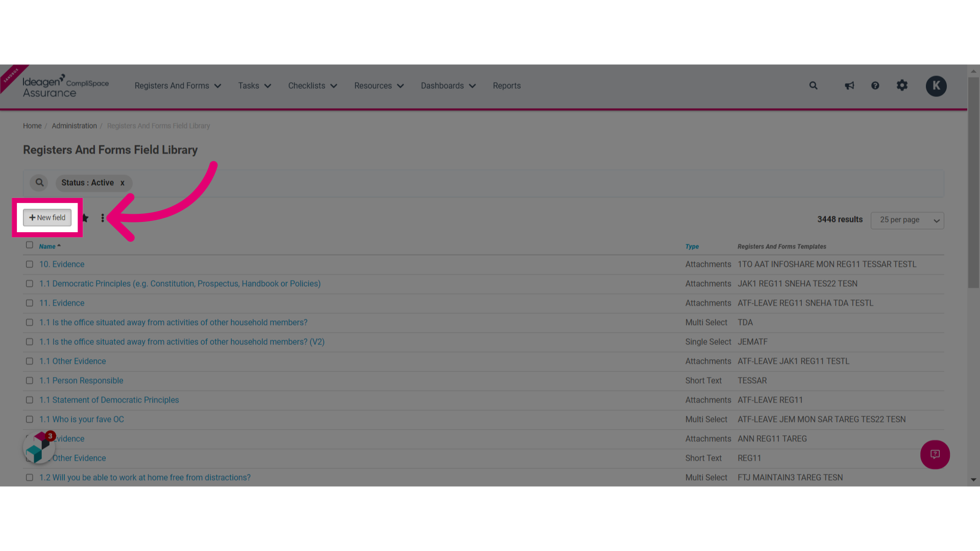The height and width of the screenshot is (551, 980).
Task: Click the page vertical scrollbar thumb
Action: point(973,183)
